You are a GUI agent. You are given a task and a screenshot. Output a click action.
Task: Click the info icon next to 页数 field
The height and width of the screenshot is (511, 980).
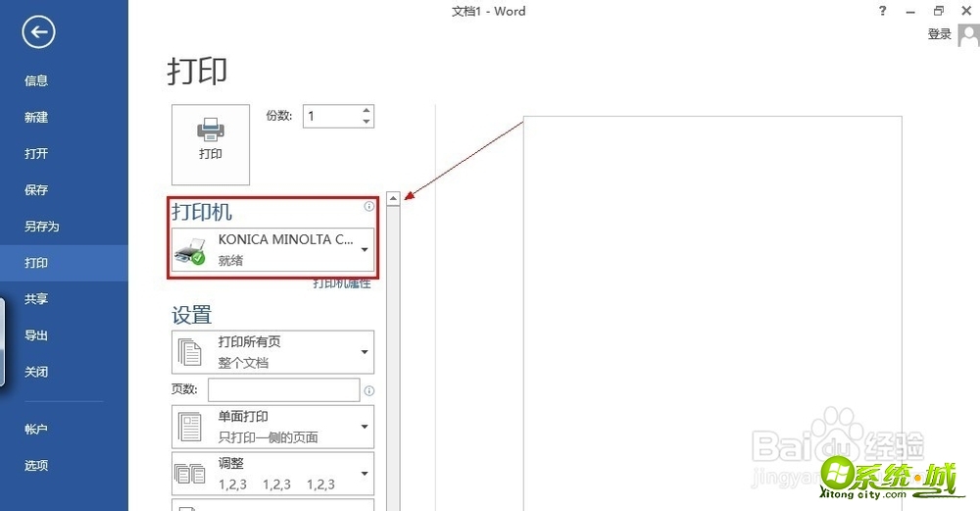click(x=369, y=391)
